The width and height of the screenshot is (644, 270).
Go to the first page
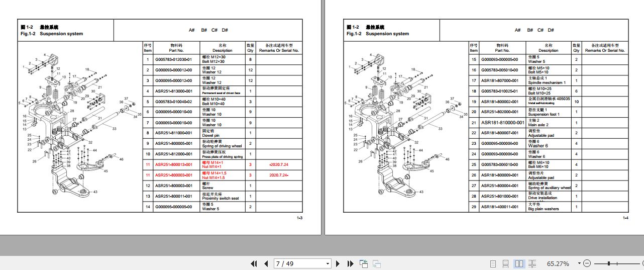pos(254,263)
